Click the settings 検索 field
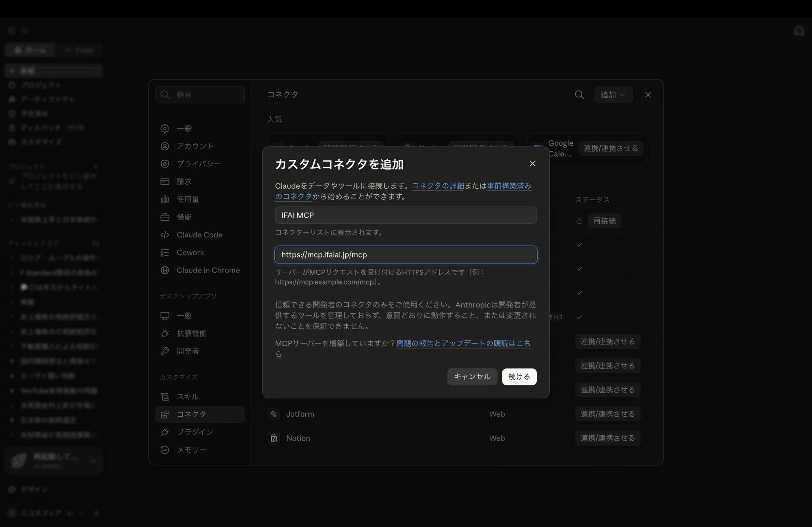The image size is (812, 527). pos(200,95)
